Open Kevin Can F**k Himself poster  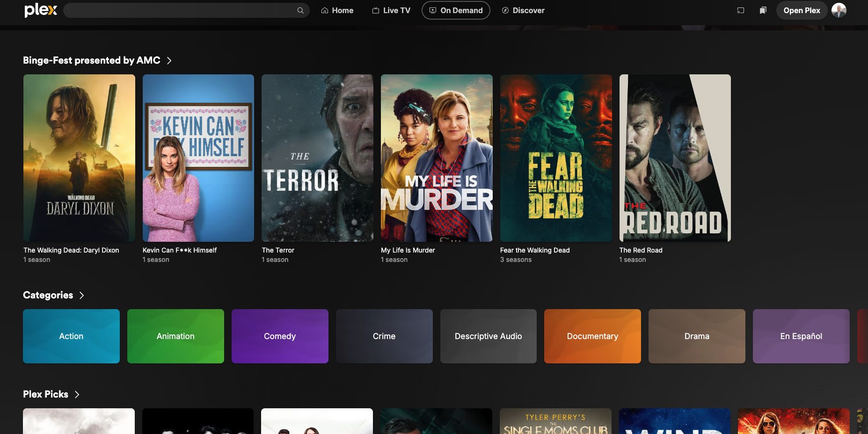(198, 158)
